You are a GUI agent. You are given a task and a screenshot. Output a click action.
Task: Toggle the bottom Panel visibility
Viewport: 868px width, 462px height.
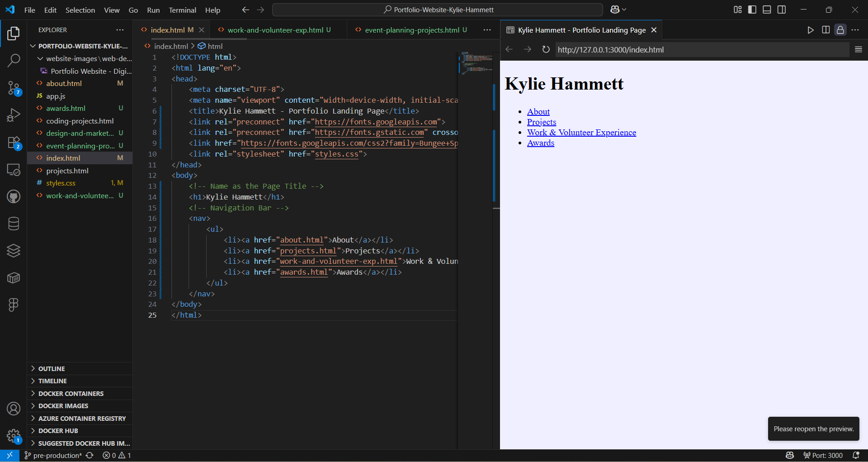(767, 10)
